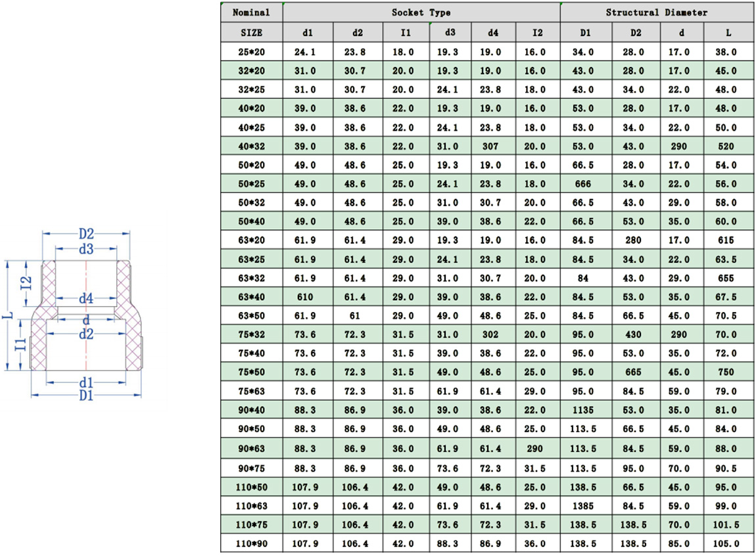The height and width of the screenshot is (555, 756).
Task: Click the 110*90 row label
Action: click(x=251, y=544)
